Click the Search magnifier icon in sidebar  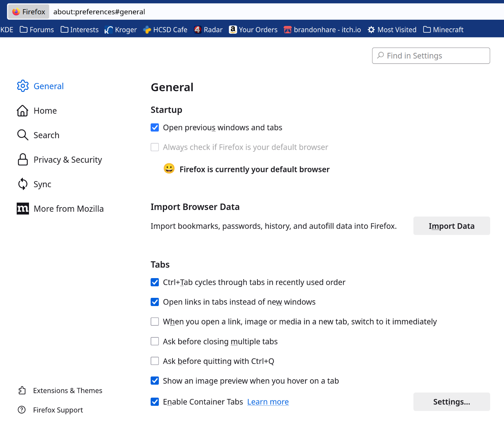pyautogui.click(x=23, y=135)
